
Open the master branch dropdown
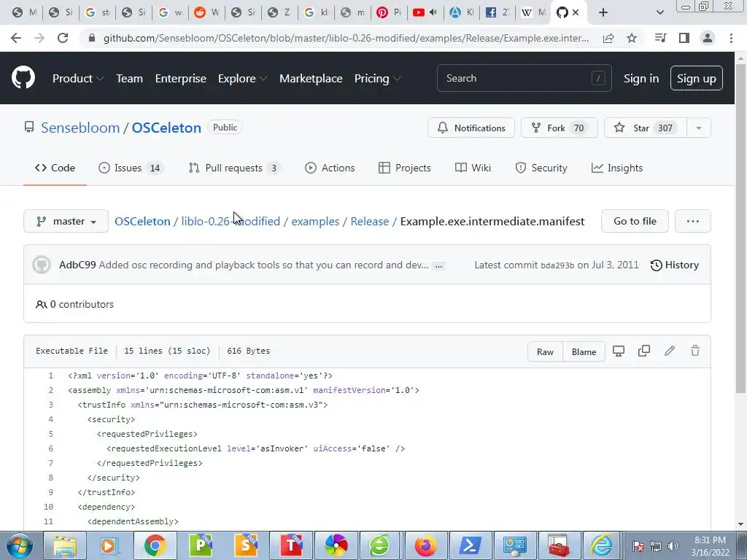click(66, 222)
